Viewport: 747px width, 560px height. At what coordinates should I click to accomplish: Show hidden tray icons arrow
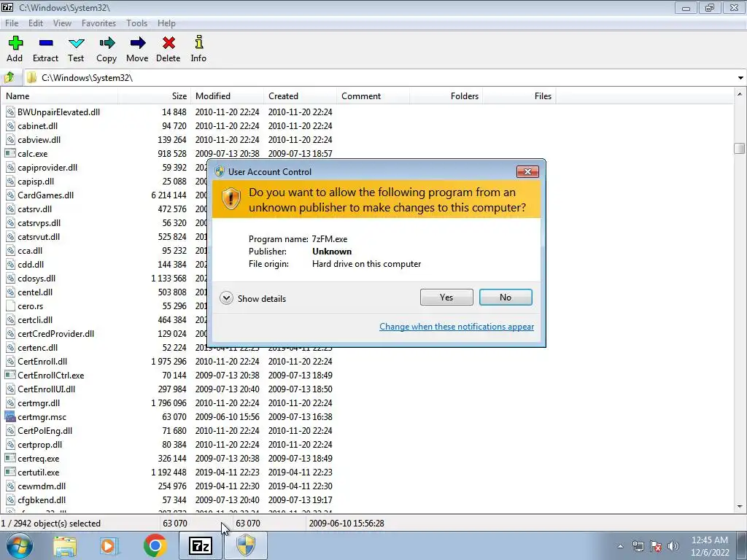[x=620, y=546]
